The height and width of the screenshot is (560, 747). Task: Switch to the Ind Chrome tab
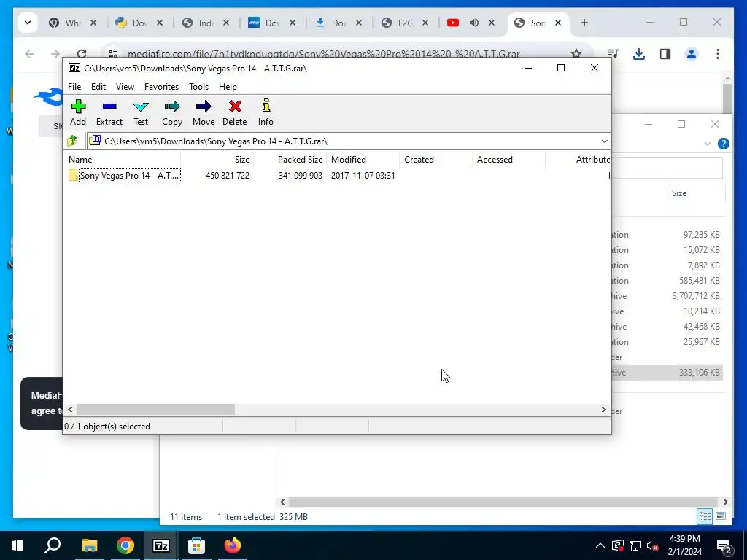pos(205,23)
